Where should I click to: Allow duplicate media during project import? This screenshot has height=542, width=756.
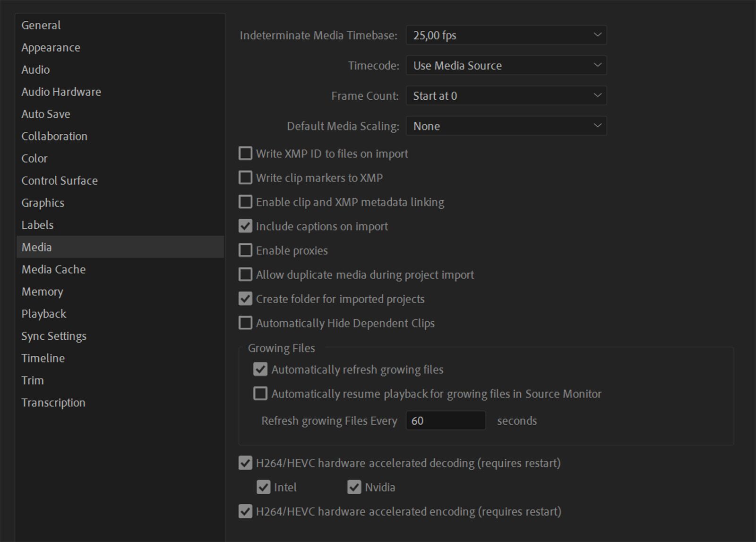click(x=245, y=275)
